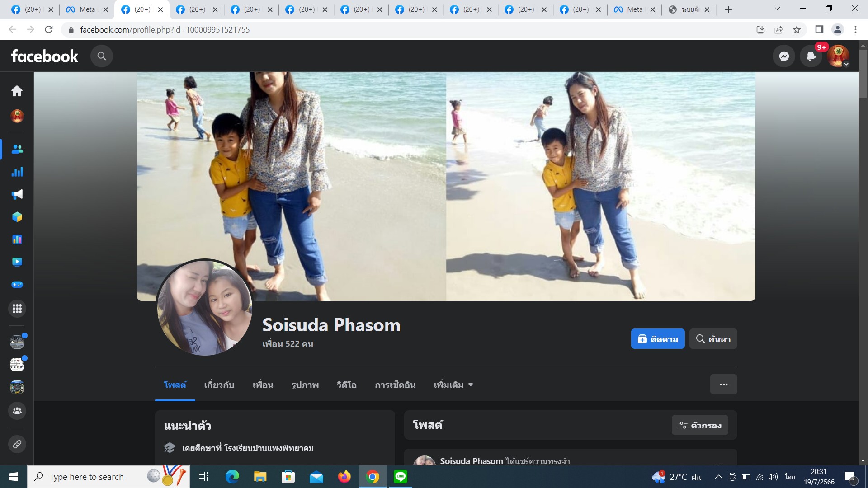Image resolution: width=868 pixels, height=488 pixels.
Task: Expand the เพิ่มเติม dropdown tab
Action: pyautogui.click(x=453, y=385)
